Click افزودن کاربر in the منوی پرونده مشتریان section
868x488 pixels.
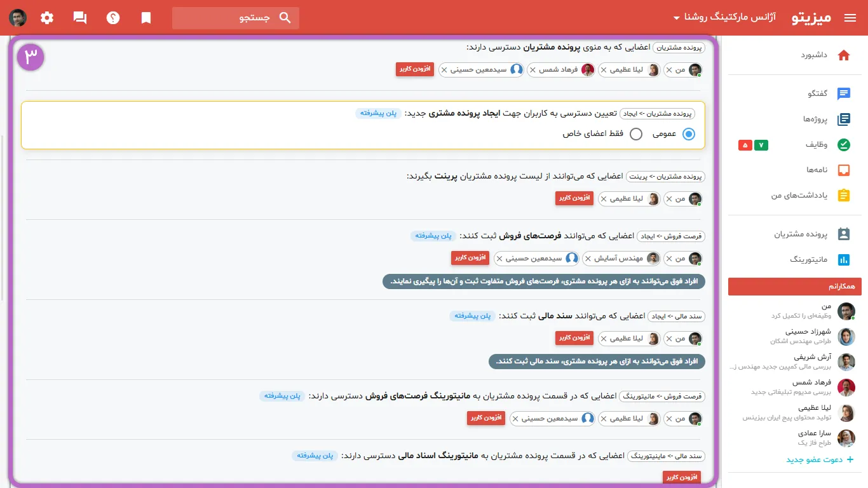415,69
